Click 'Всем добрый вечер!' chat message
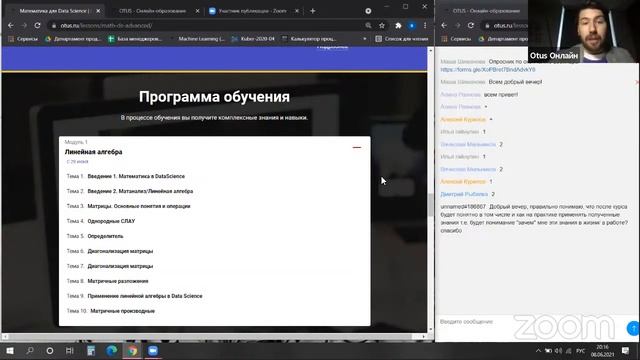The image size is (640, 360). coord(515,82)
